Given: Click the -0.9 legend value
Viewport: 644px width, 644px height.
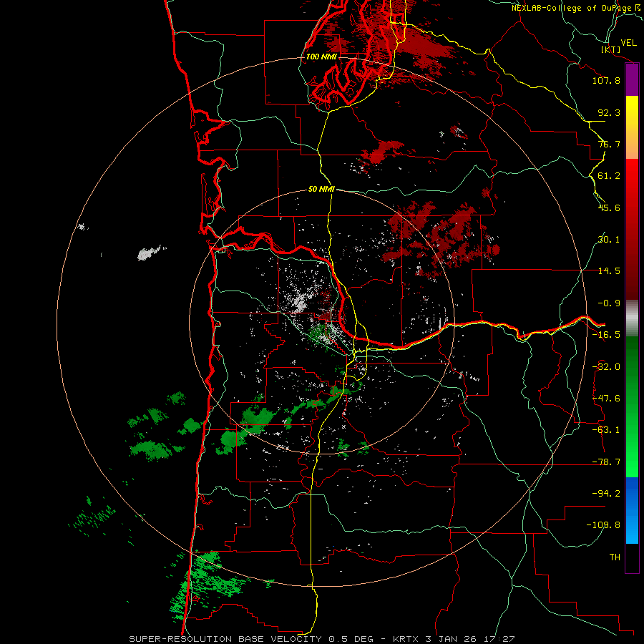Looking at the screenshot, I should 609,303.
